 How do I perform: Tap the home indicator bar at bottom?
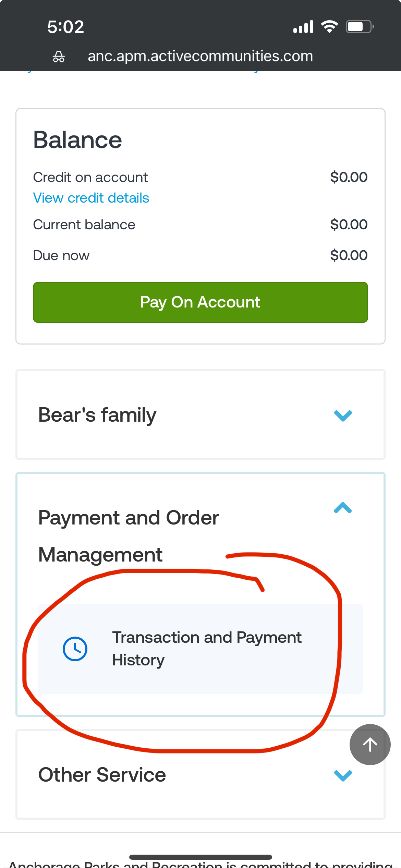click(200, 857)
